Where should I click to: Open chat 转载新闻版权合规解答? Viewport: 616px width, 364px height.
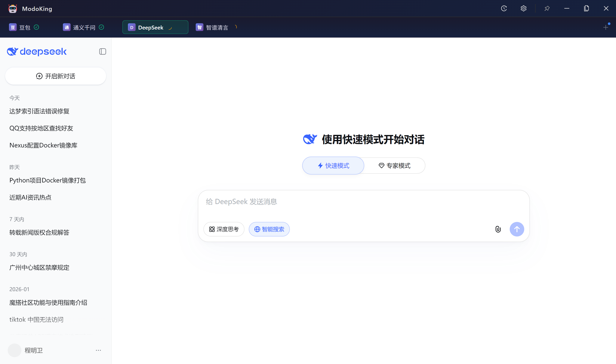pyautogui.click(x=56, y=232)
